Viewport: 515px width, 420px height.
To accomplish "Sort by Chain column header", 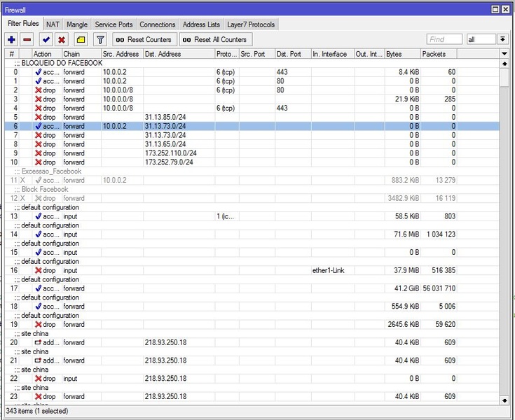I will [x=81, y=54].
